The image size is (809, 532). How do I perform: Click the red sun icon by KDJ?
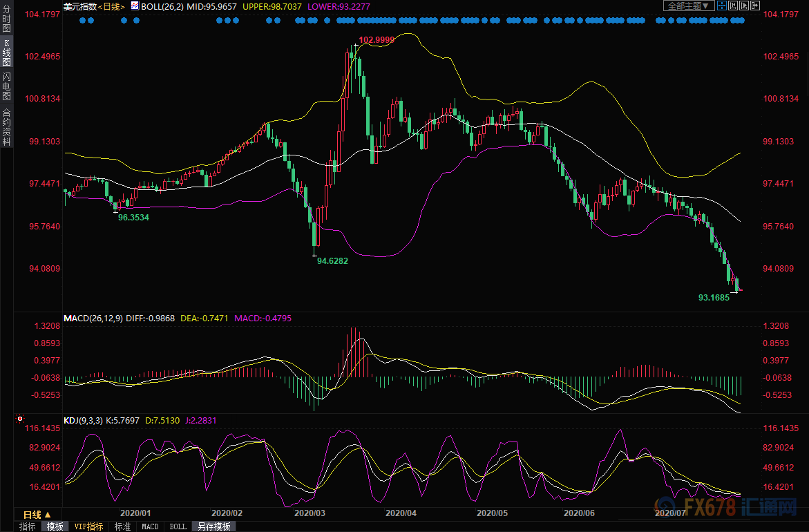pos(19,419)
